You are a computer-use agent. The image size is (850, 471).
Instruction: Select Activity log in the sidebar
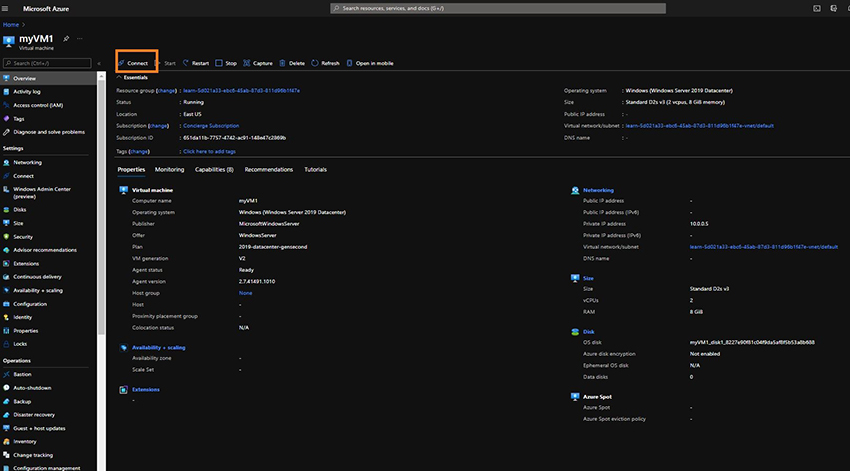coord(27,91)
